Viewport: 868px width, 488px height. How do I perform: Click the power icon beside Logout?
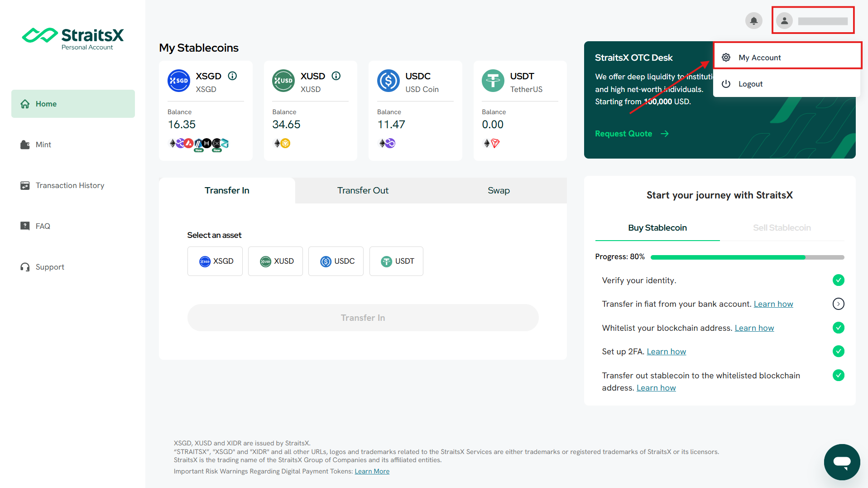726,84
